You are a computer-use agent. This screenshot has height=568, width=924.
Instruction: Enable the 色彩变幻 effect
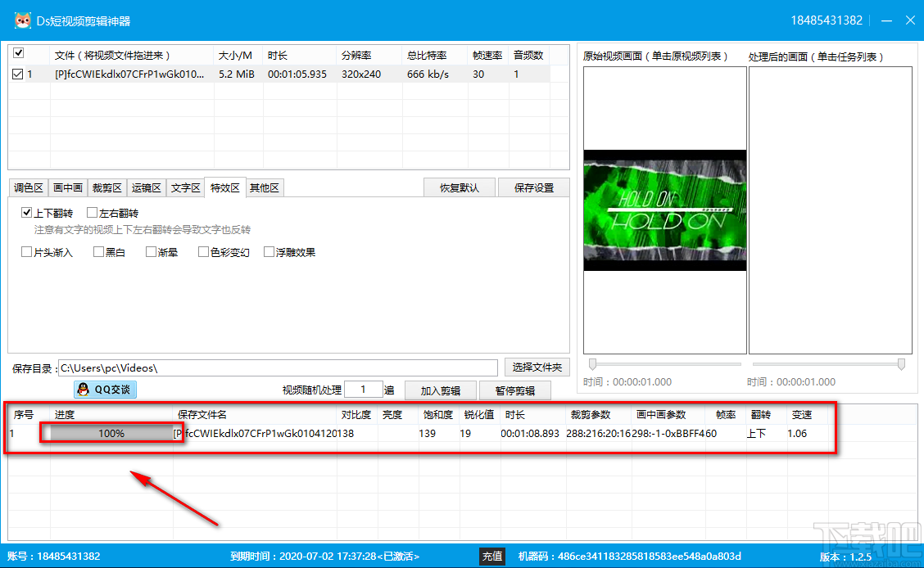coord(201,251)
